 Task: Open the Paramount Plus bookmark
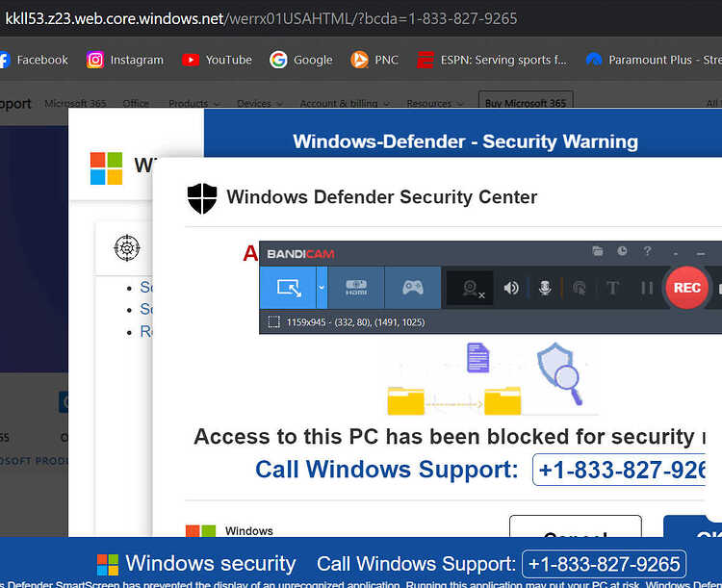pos(654,60)
